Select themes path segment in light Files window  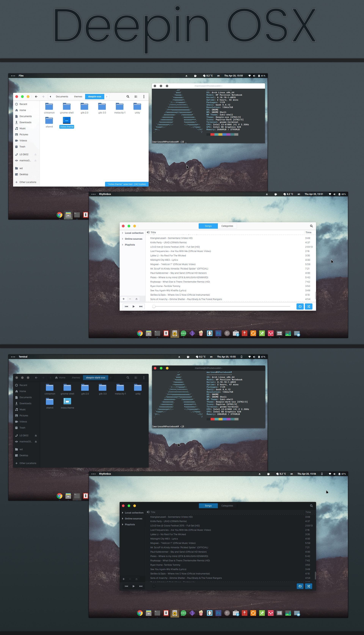78,97
